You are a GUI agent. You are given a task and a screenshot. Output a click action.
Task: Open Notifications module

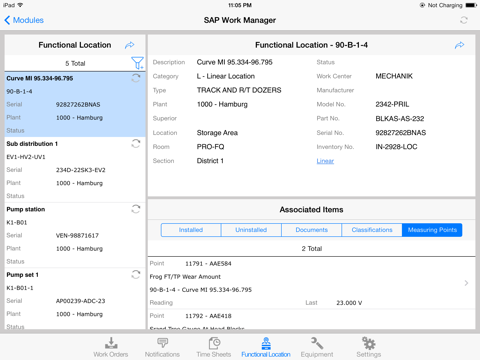162,347
